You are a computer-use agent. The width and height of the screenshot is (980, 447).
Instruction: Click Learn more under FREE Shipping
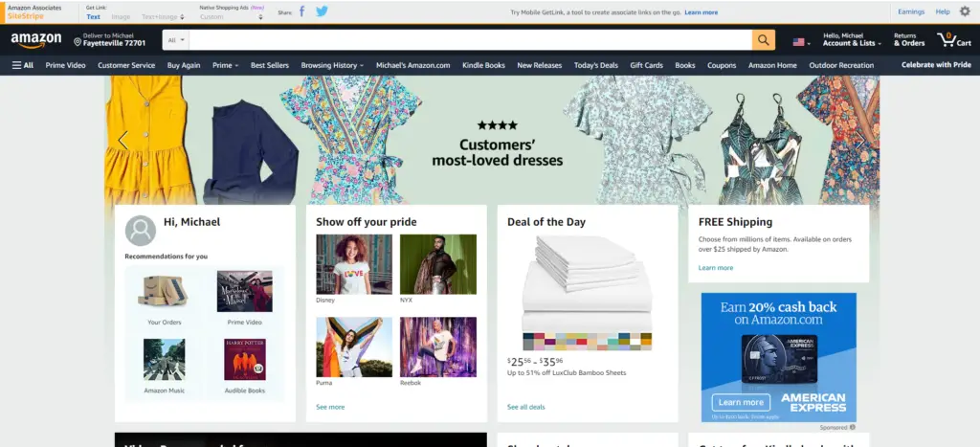click(716, 268)
